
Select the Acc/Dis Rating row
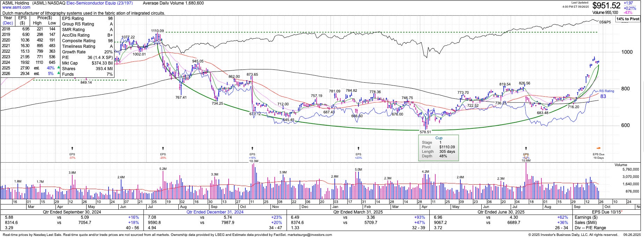87,35
